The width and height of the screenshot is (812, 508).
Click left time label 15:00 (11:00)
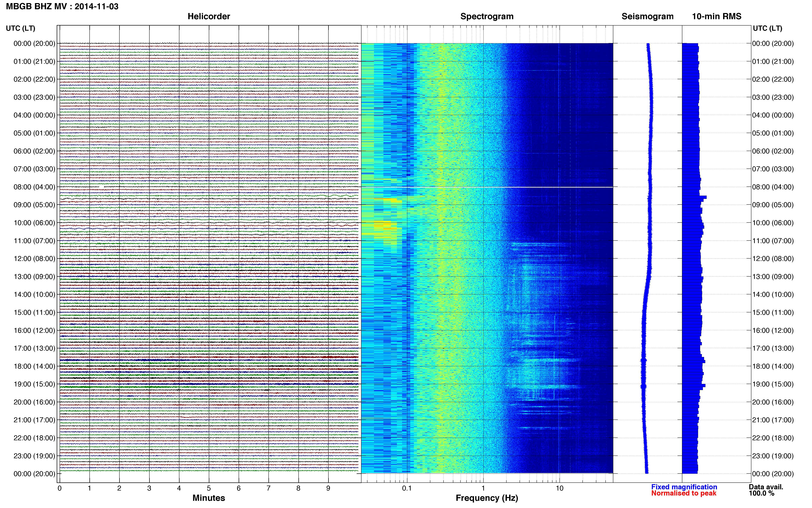[34, 312]
